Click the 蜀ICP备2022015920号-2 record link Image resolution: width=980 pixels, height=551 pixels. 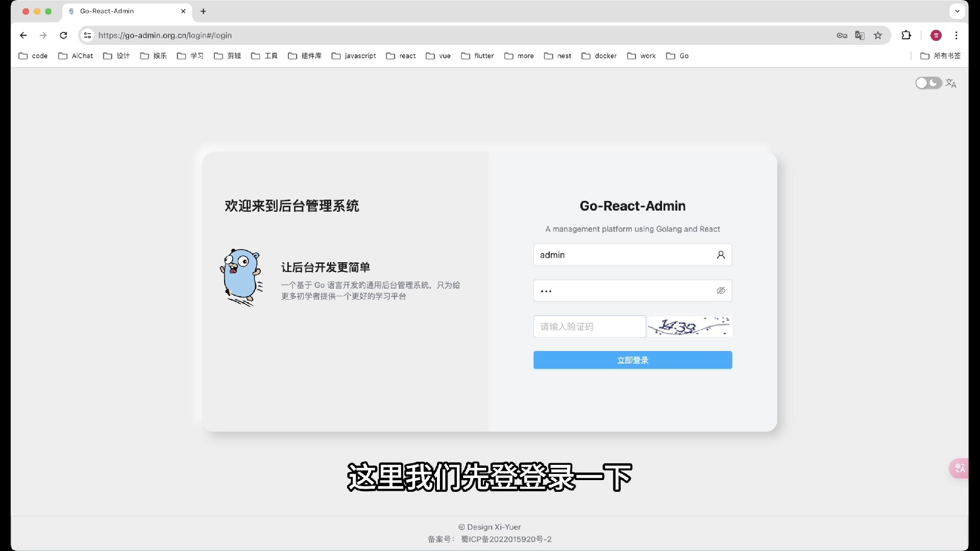506,539
